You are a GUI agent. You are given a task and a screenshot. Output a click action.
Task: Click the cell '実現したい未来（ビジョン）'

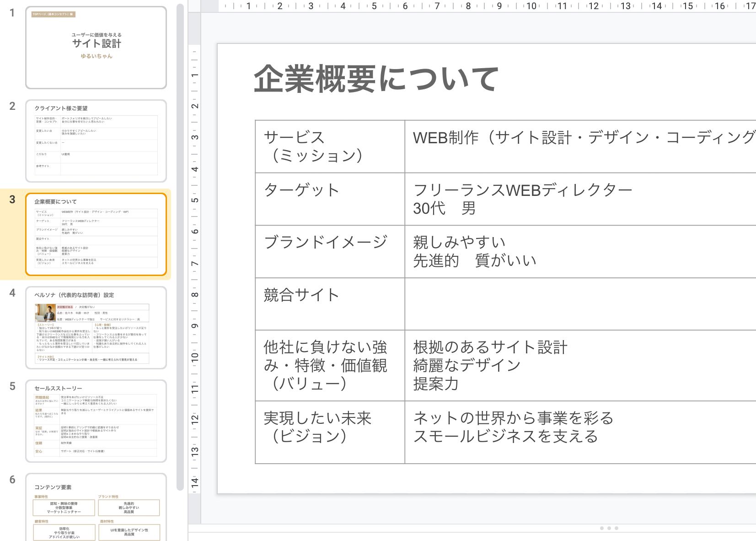click(330, 433)
